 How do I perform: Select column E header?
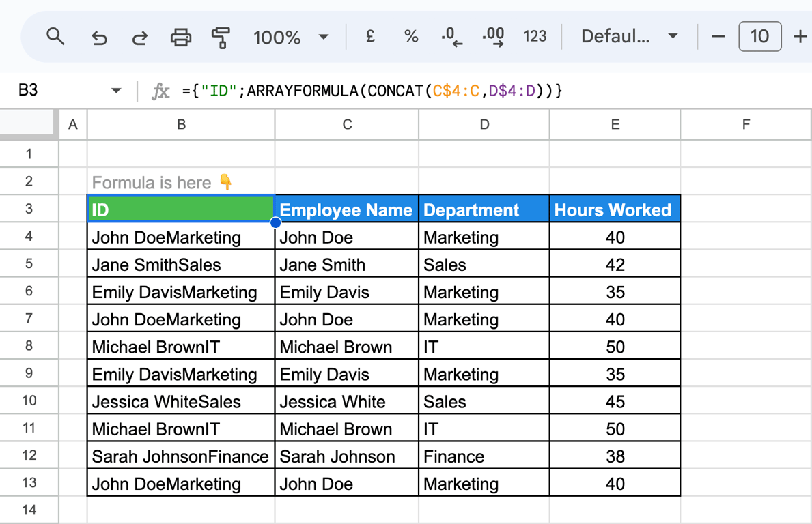coord(615,124)
